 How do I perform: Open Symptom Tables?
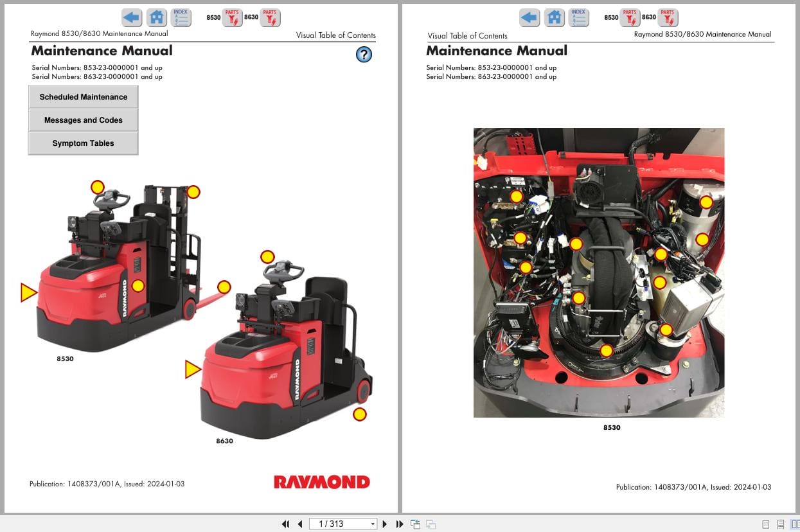coord(84,143)
